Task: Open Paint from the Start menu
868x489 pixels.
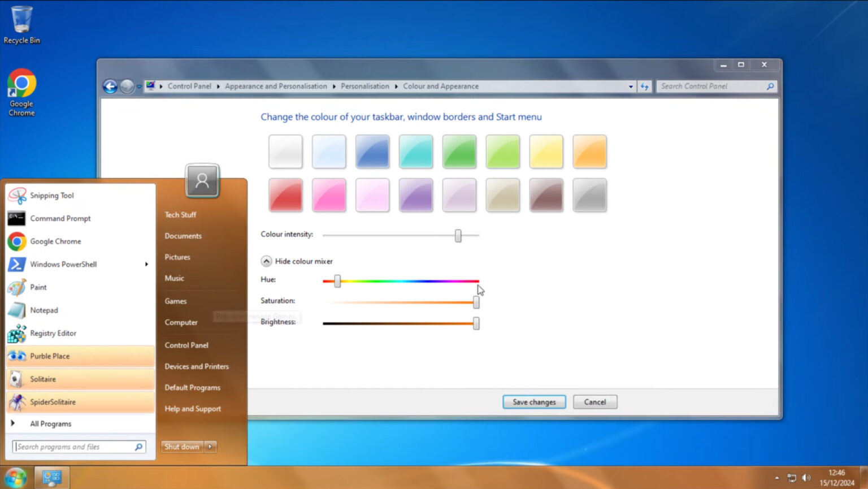Action: 38,287
